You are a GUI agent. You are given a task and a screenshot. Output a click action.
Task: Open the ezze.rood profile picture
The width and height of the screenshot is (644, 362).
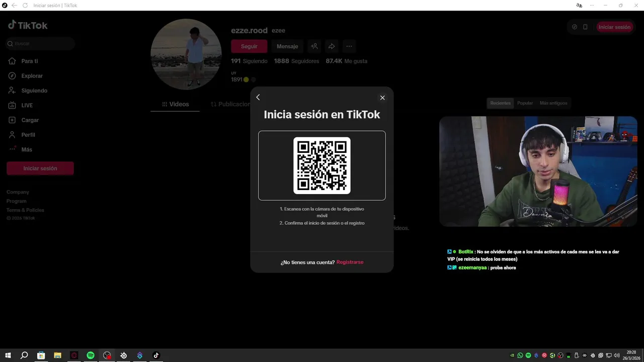(186, 54)
